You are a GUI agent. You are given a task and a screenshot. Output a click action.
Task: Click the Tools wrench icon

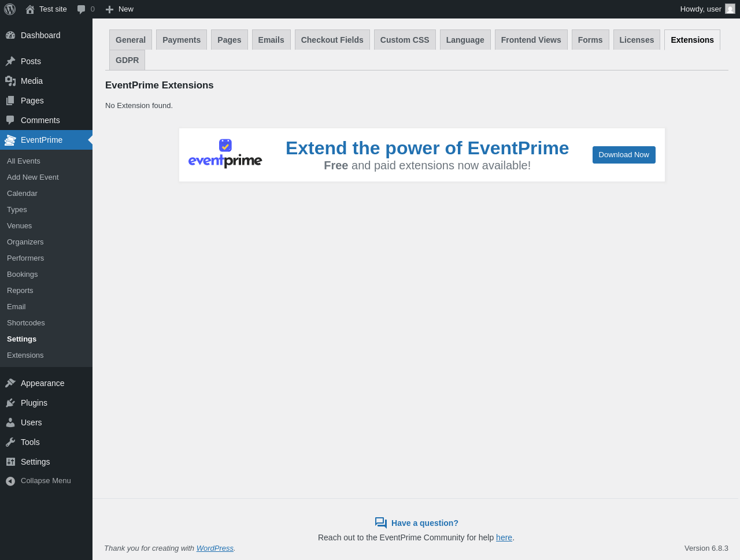tap(10, 442)
